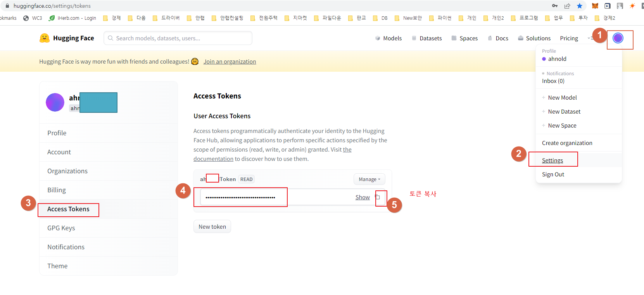
Task: Open the 파이썬 bookmark folder
Action: 440,18
